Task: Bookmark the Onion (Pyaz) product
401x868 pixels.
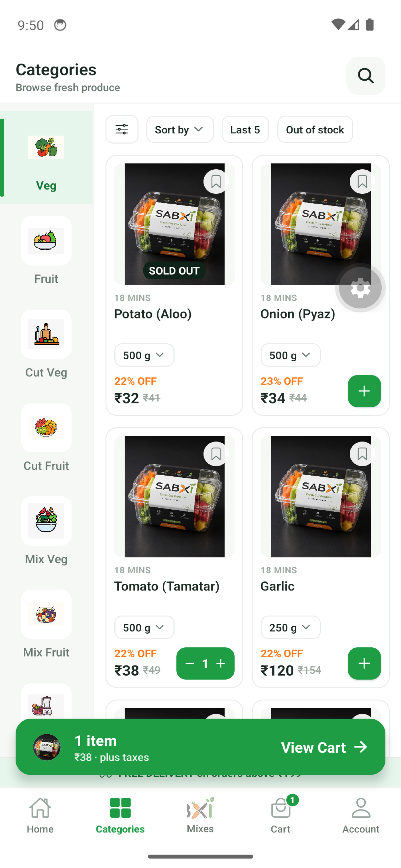Action: pos(362,182)
